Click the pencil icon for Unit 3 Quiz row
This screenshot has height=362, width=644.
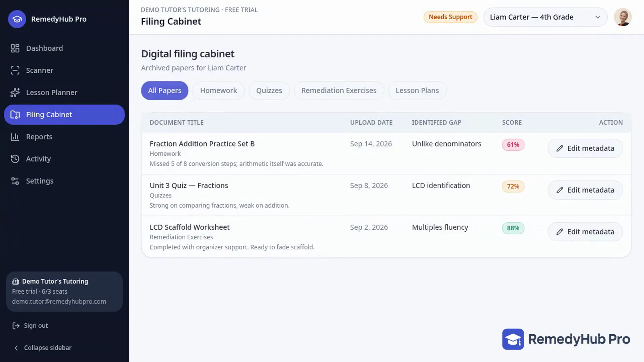click(x=560, y=190)
